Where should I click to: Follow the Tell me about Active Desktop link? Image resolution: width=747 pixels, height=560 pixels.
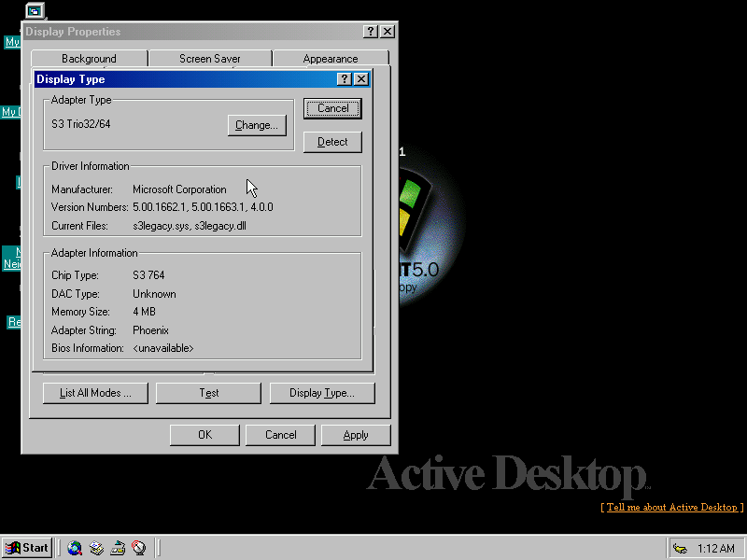tap(671, 507)
